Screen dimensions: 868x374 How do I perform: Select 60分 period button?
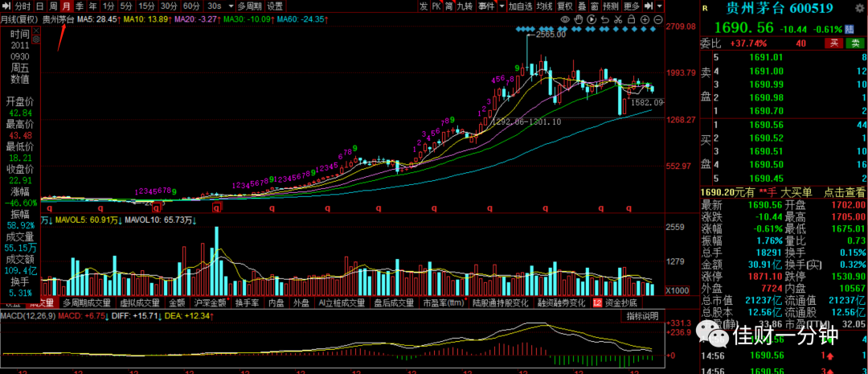coord(191,6)
